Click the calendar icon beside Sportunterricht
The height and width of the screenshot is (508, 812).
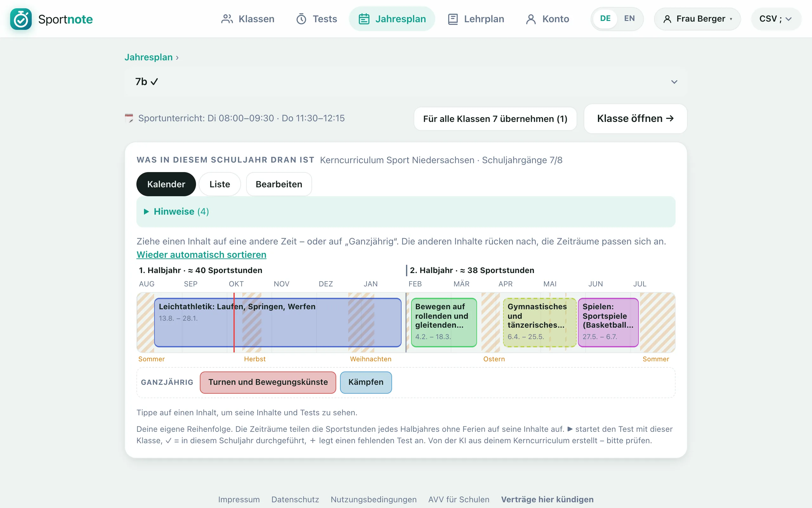129,118
